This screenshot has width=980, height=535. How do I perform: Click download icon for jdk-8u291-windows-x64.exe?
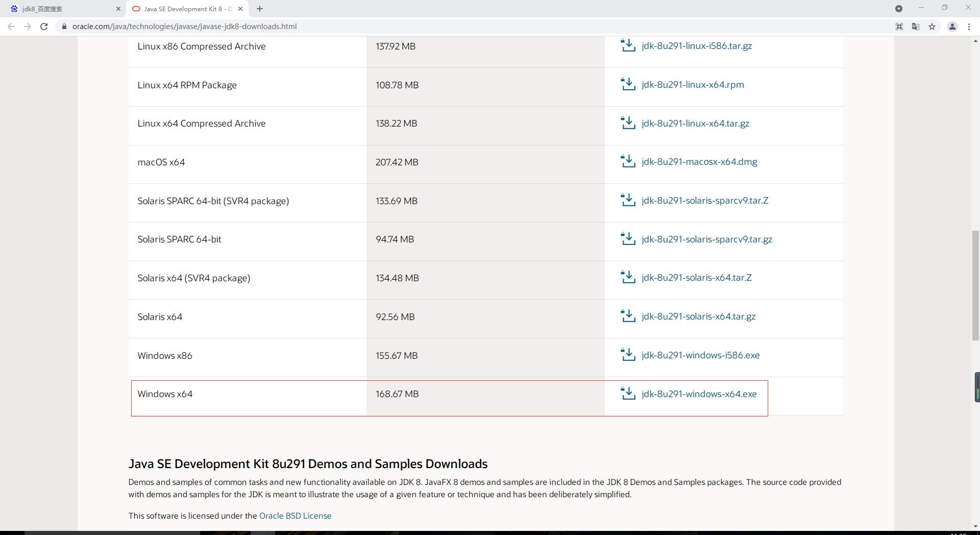click(x=628, y=394)
